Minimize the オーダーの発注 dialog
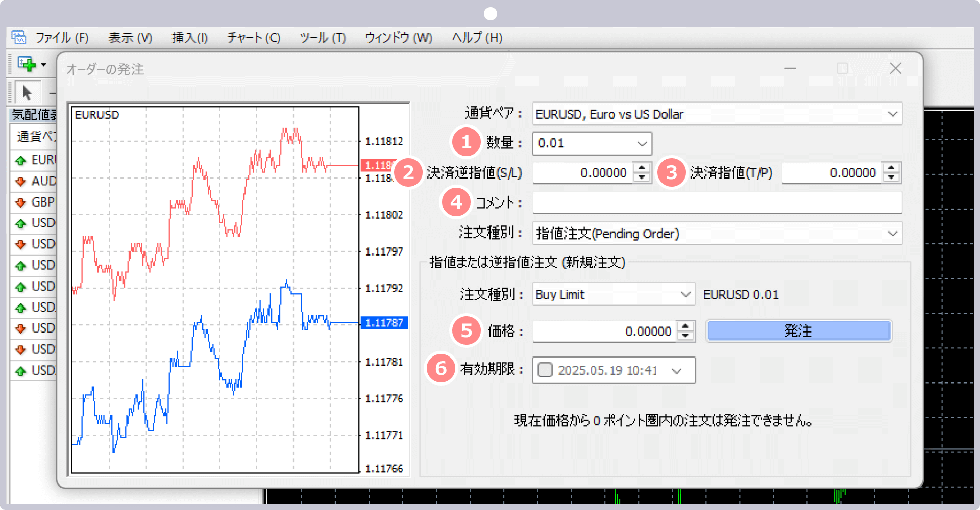Image resolution: width=980 pixels, height=510 pixels. pos(790,68)
